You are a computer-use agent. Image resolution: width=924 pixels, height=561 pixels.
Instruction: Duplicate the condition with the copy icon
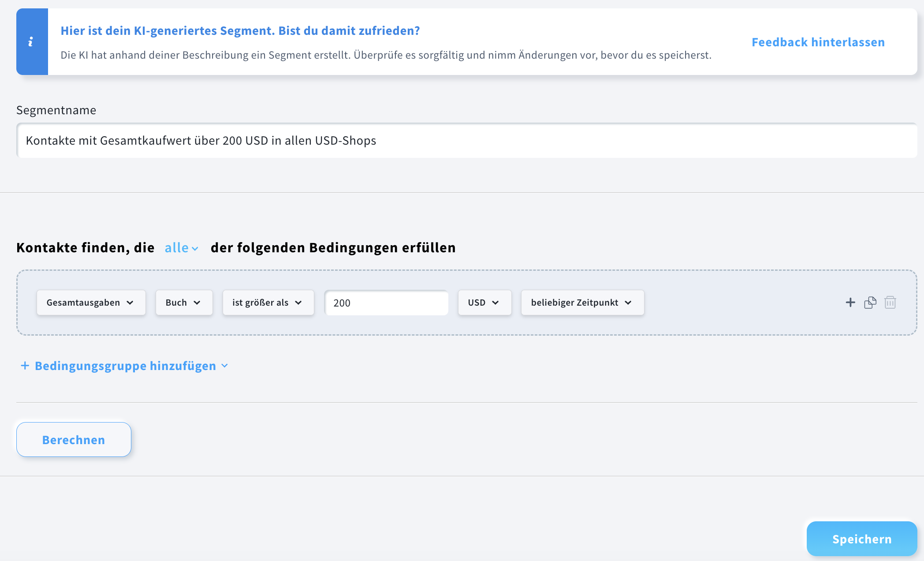click(870, 303)
